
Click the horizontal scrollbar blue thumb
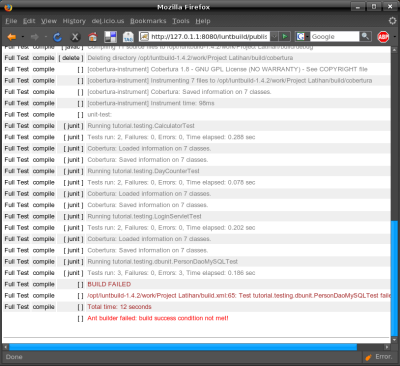(183, 347)
